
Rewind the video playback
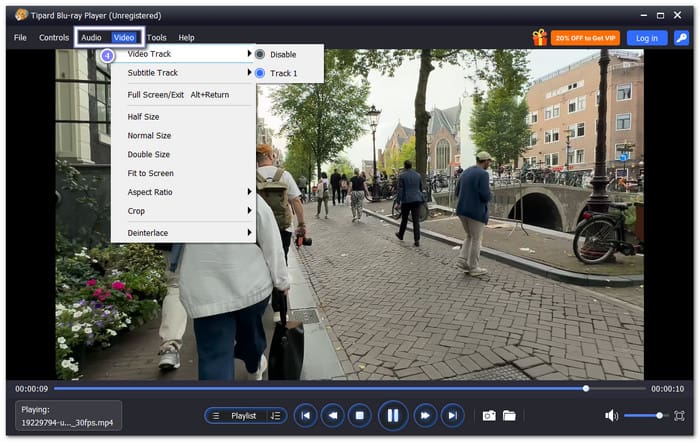pyautogui.click(x=333, y=416)
